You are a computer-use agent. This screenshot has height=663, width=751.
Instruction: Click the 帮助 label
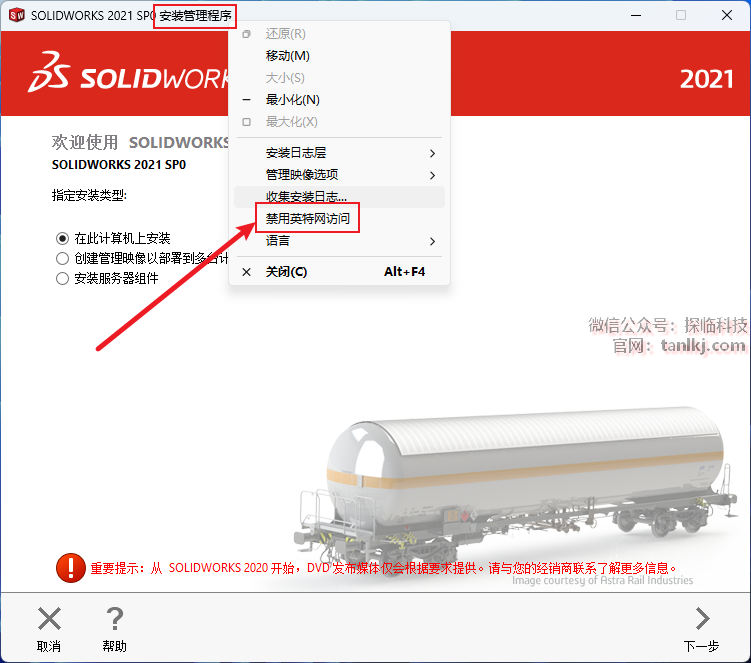coord(114,646)
